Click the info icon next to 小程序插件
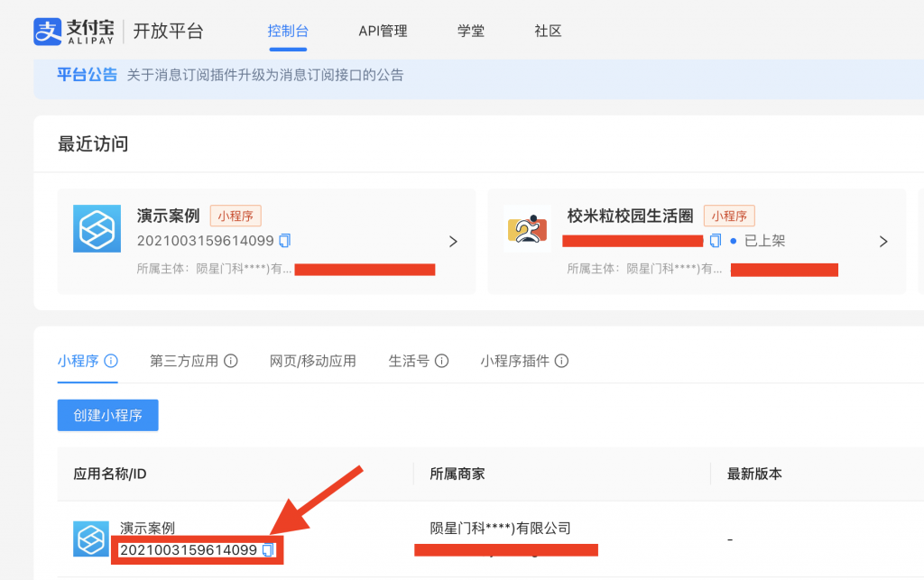Image resolution: width=924 pixels, height=580 pixels. point(561,360)
